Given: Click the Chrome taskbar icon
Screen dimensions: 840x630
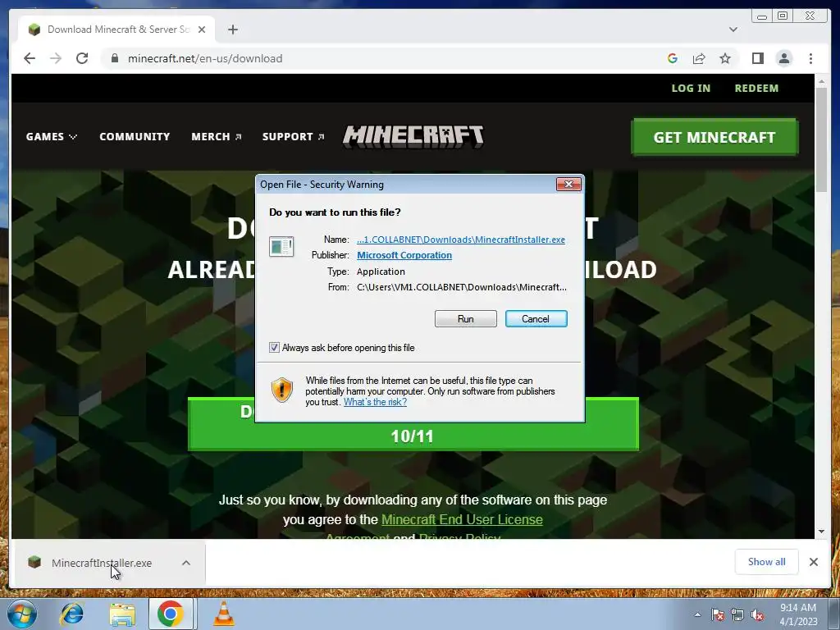Looking at the screenshot, I should [171, 614].
